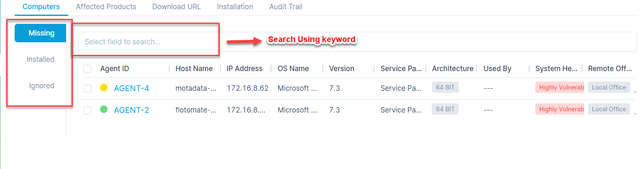Image resolution: width=644 pixels, height=169 pixels.
Task: Focus the Select field to search box
Action: point(357,42)
